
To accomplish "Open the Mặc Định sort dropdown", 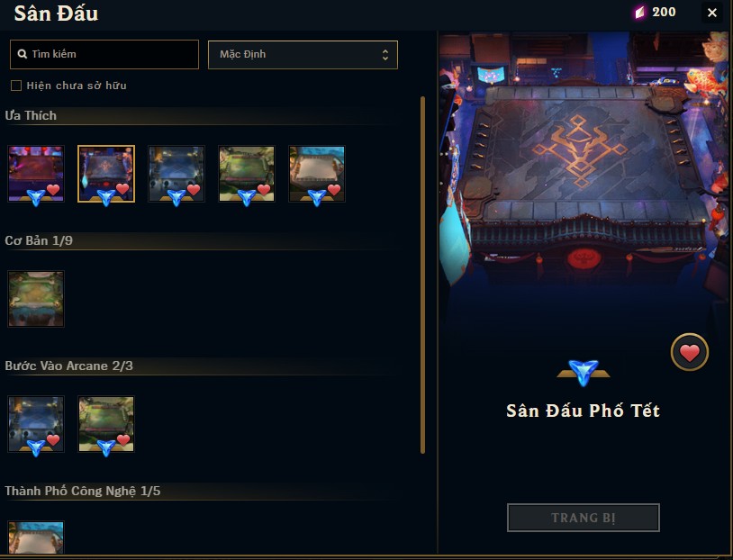I will click(303, 55).
